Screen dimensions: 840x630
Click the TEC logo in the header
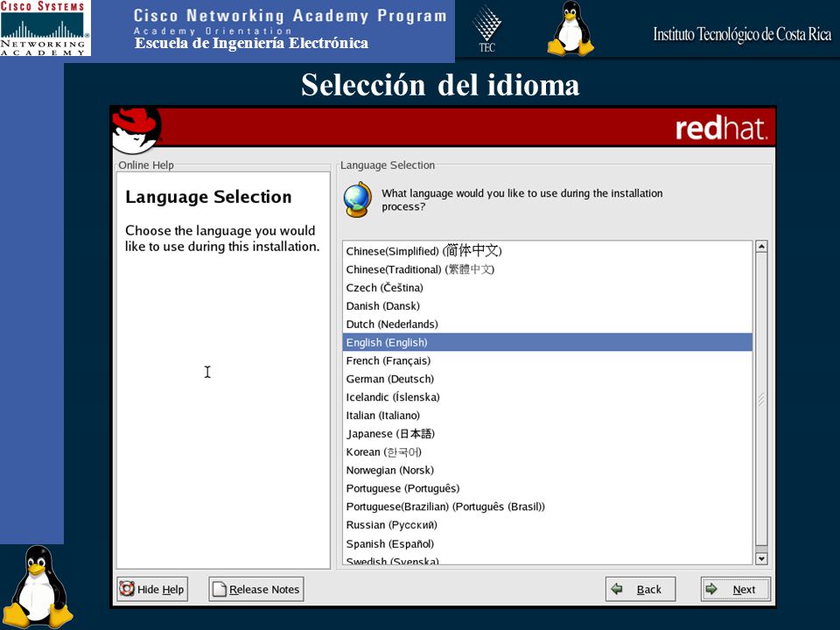(x=486, y=28)
